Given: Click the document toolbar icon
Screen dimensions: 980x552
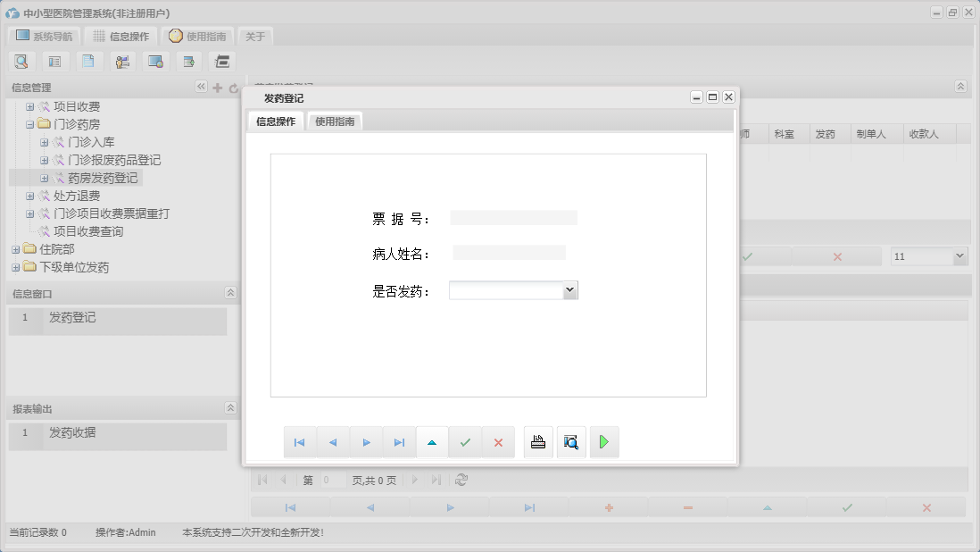Looking at the screenshot, I should (88, 61).
